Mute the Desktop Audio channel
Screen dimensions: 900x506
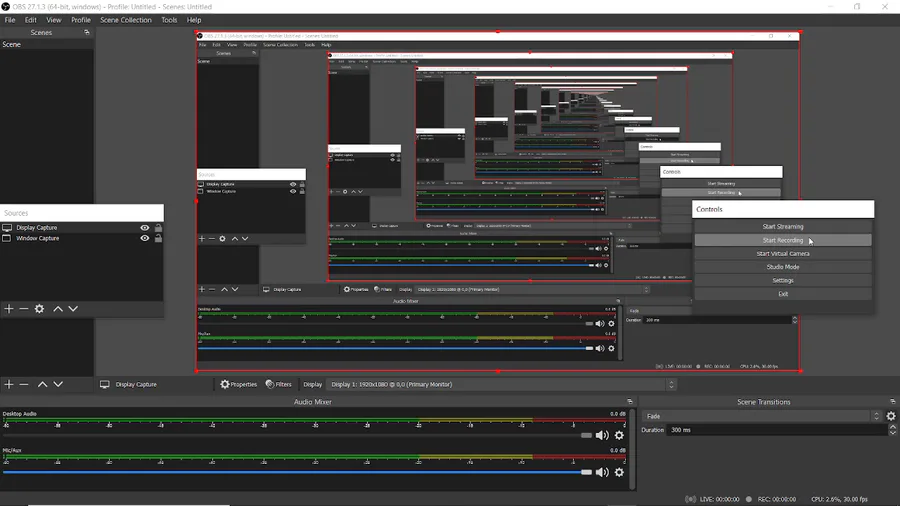tap(602, 435)
